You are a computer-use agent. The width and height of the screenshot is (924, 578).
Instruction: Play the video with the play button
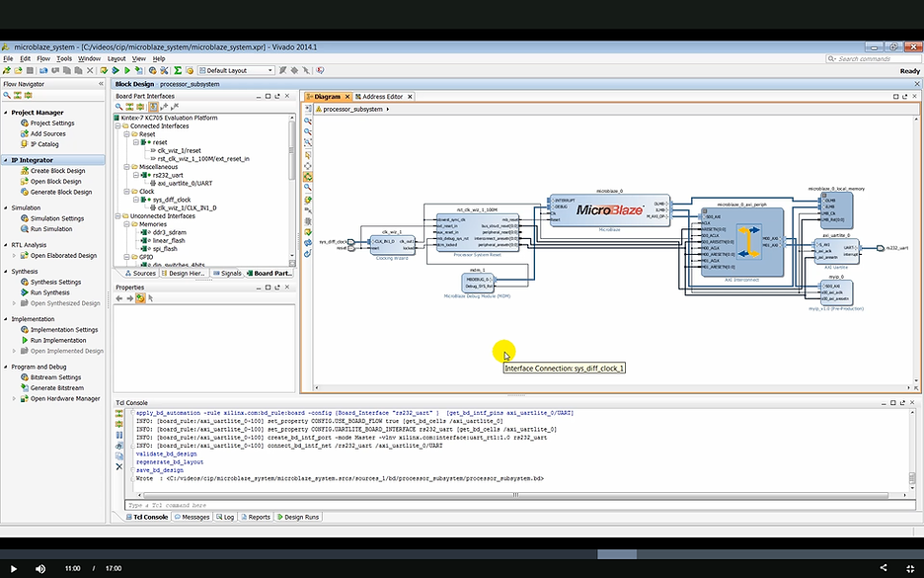(14, 568)
